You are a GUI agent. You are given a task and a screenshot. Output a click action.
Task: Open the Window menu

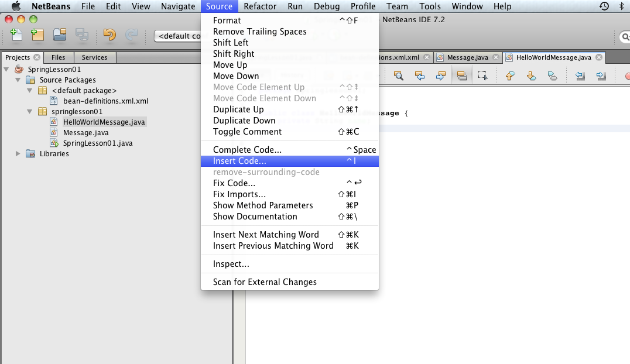467,6
